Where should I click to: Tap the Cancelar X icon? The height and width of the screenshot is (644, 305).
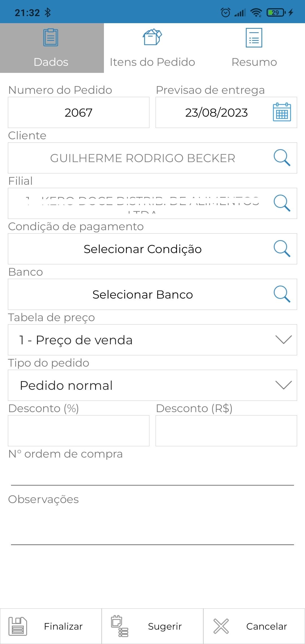[x=221, y=626]
